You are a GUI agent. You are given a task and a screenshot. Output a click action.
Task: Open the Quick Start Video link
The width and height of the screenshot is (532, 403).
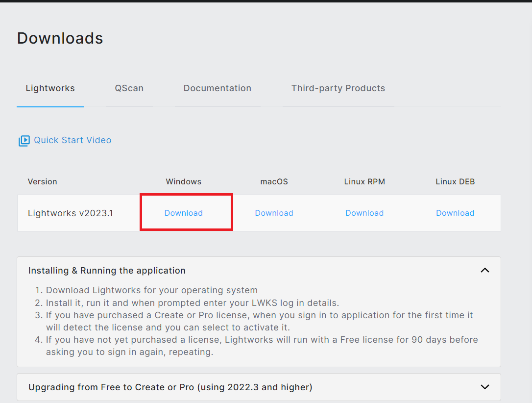(73, 140)
